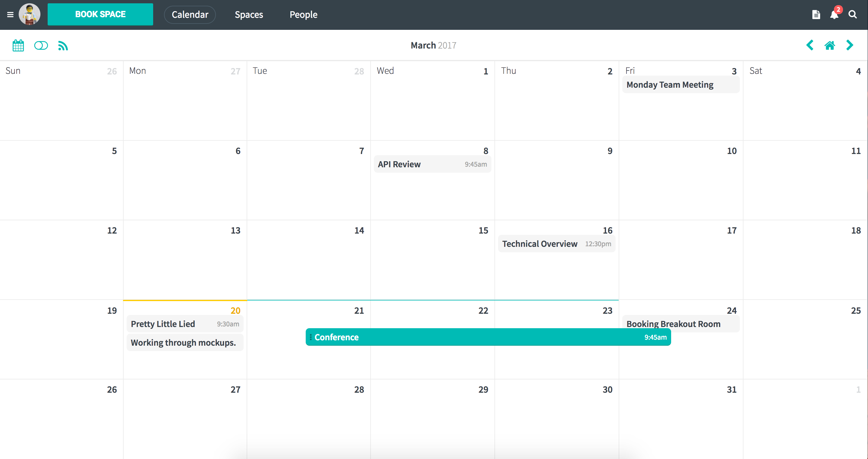868x459 pixels.
Task: Go to the next month
Action: pos(850,45)
